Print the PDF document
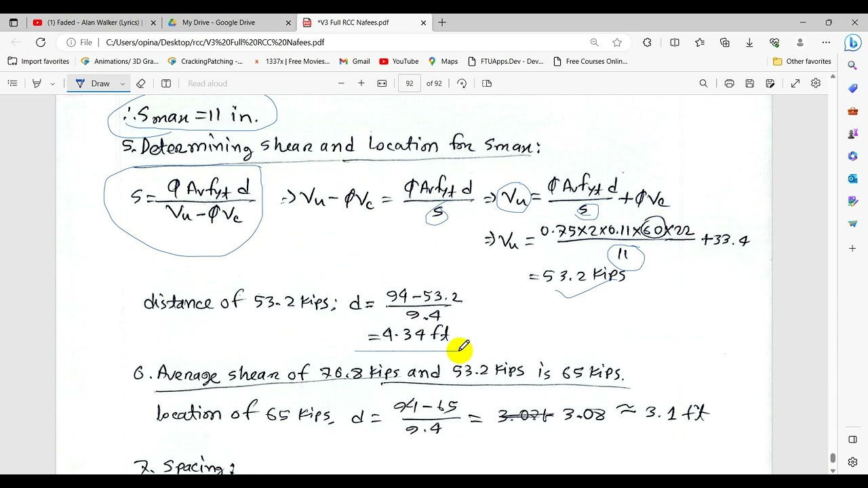Screen dimensions: 868x488 pyautogui.click(x=729, y=83)
